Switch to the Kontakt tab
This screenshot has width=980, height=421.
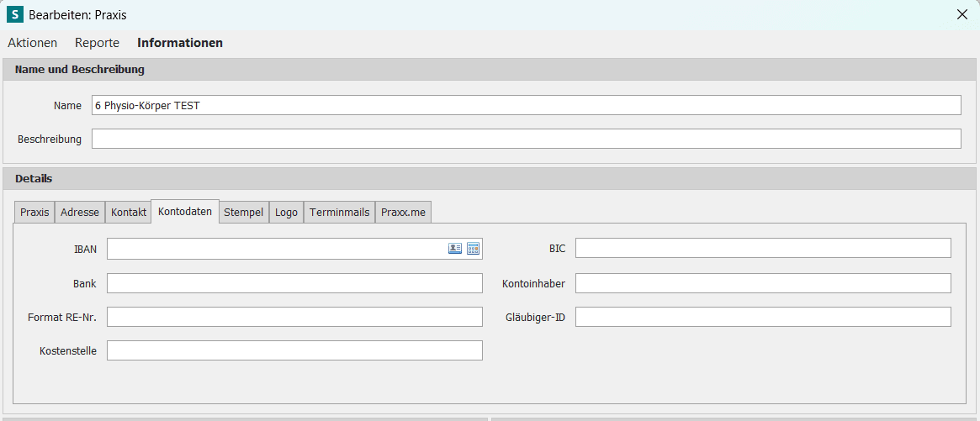(x=128, y=213)
